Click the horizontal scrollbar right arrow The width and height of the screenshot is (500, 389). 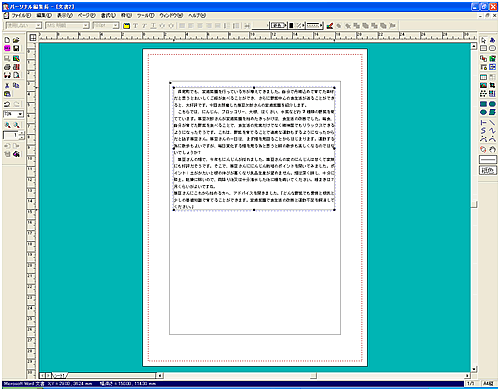467,376
